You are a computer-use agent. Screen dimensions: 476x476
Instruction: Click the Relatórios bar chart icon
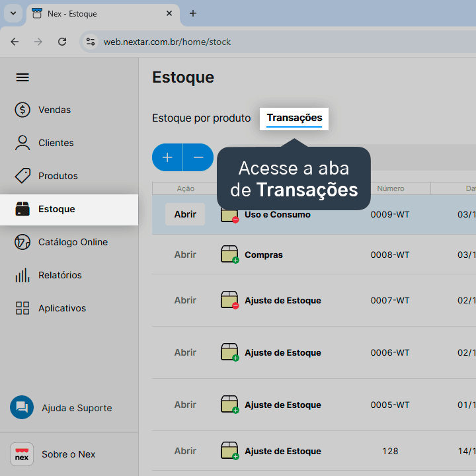(22, 275)
